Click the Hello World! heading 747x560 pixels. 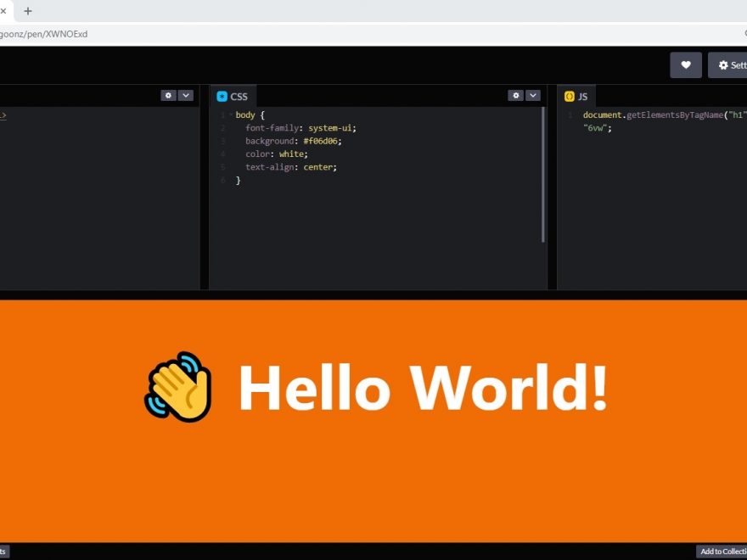pyautogui.click(x=423, y=388)
